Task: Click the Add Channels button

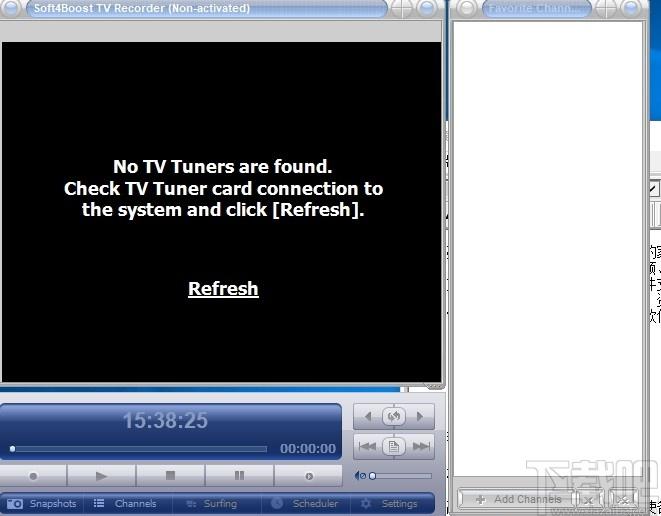Action: pos(518,500)
